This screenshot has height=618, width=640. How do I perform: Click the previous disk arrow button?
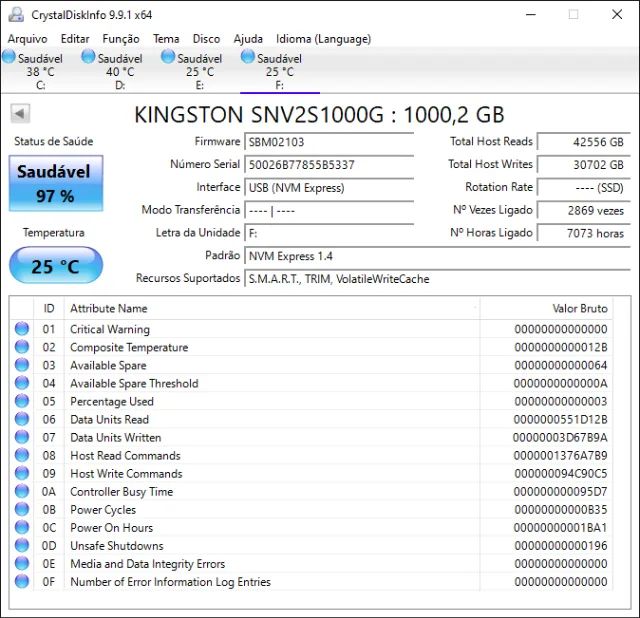point(20,113)
